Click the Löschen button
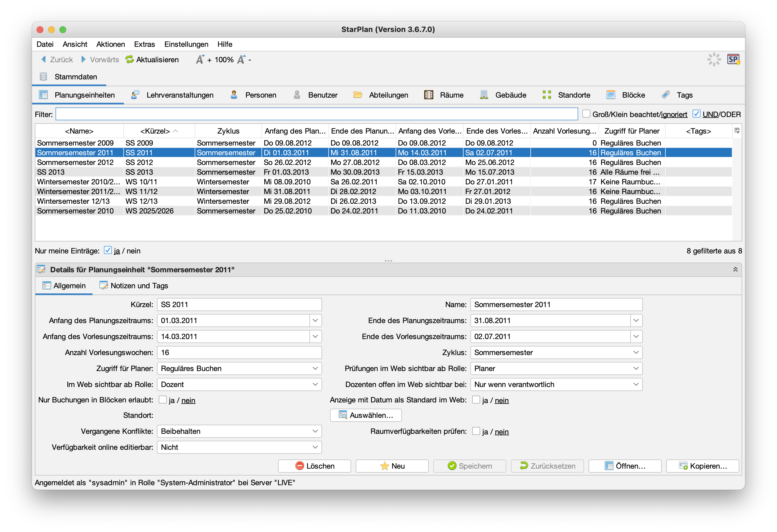 click(x=314, y=466)
